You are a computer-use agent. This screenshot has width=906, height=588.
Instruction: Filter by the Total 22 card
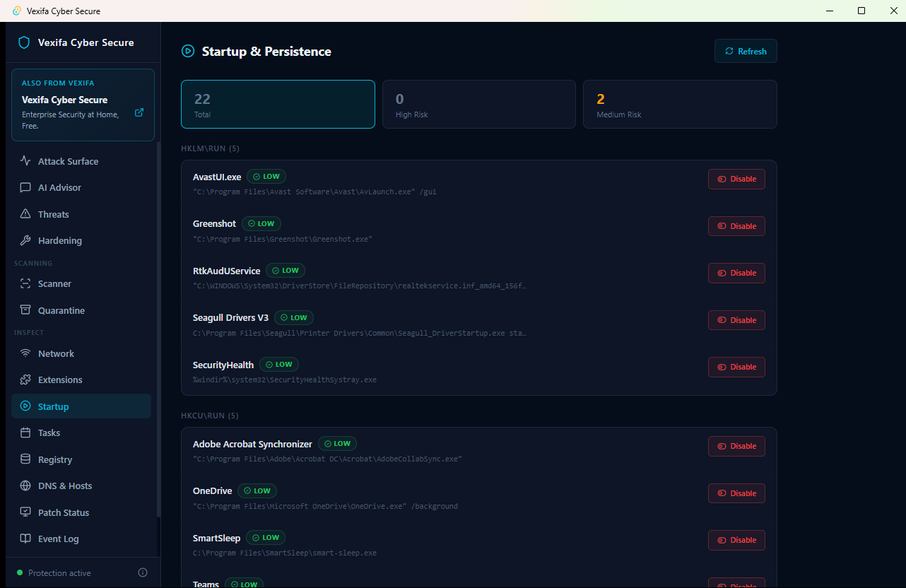tap(278, 104)
